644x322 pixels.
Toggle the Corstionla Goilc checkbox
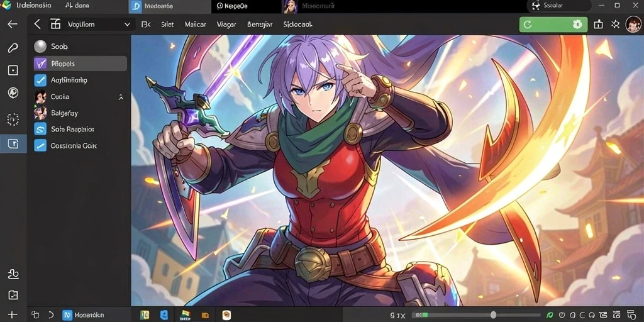[x=40, y=145]
